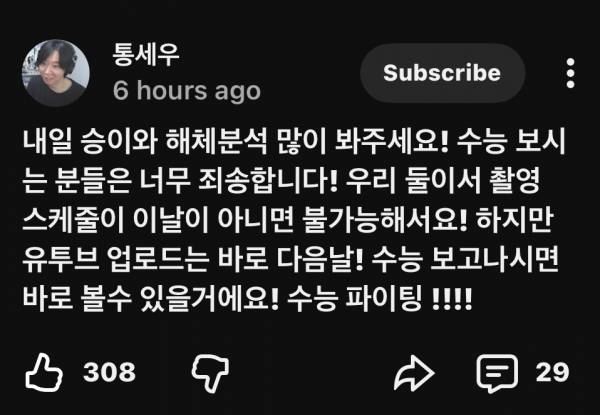Click the 308 likes count

pos(109,372)
